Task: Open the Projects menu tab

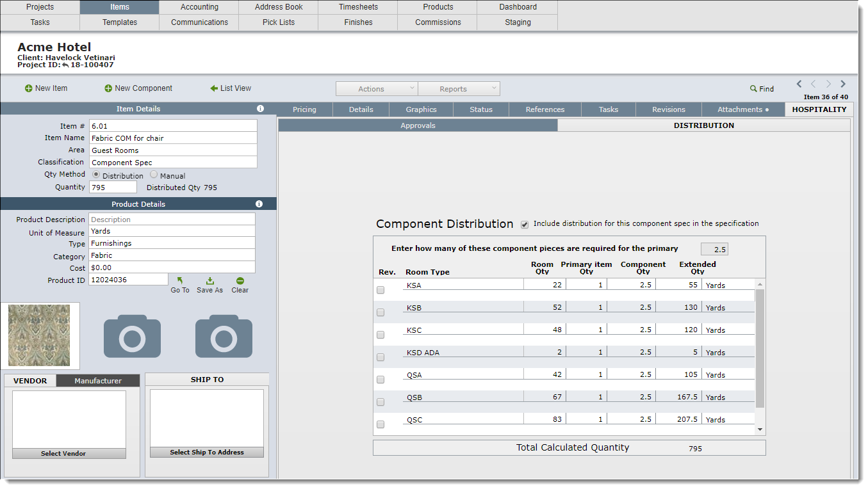Action: tap(40, 7)
